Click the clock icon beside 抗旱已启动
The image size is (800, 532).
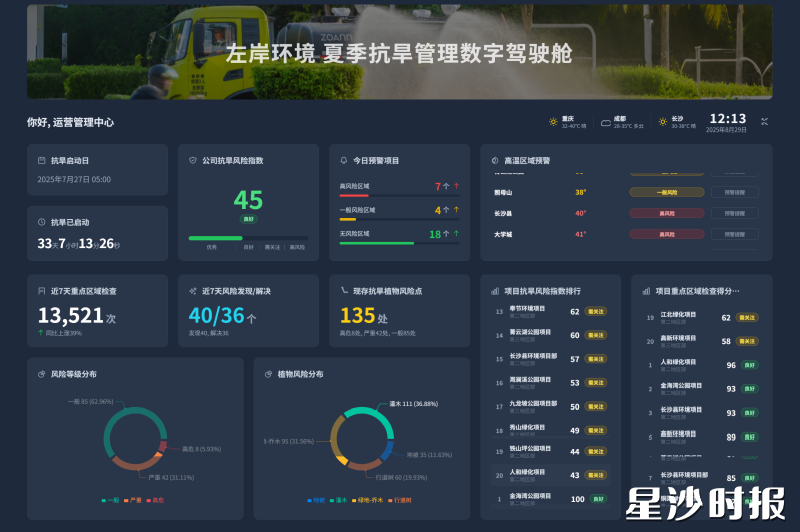[41, 222]
